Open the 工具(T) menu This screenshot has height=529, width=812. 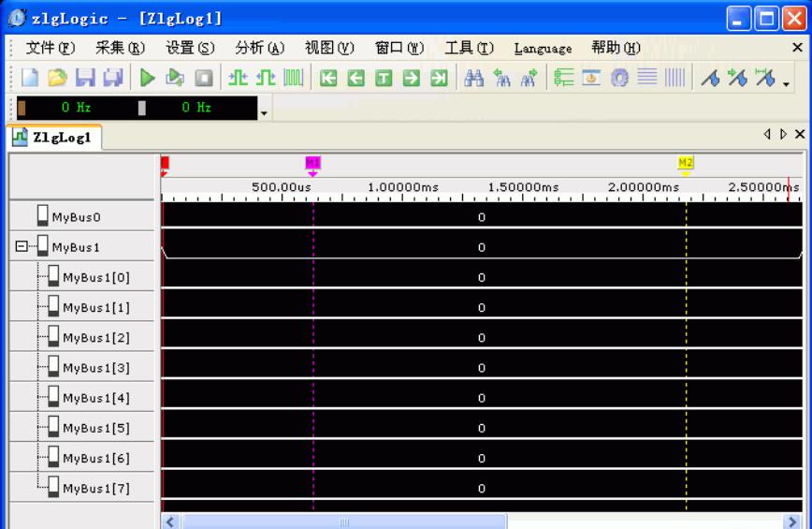coord(470,48)
